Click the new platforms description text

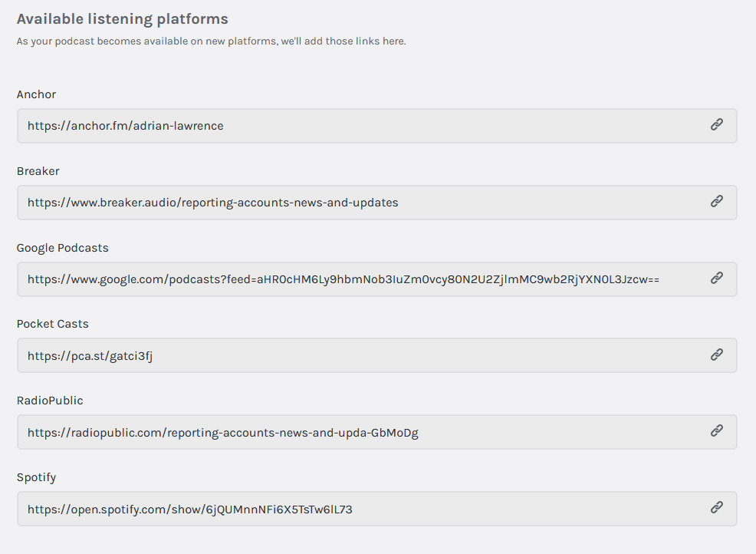[x=211, y=41]
